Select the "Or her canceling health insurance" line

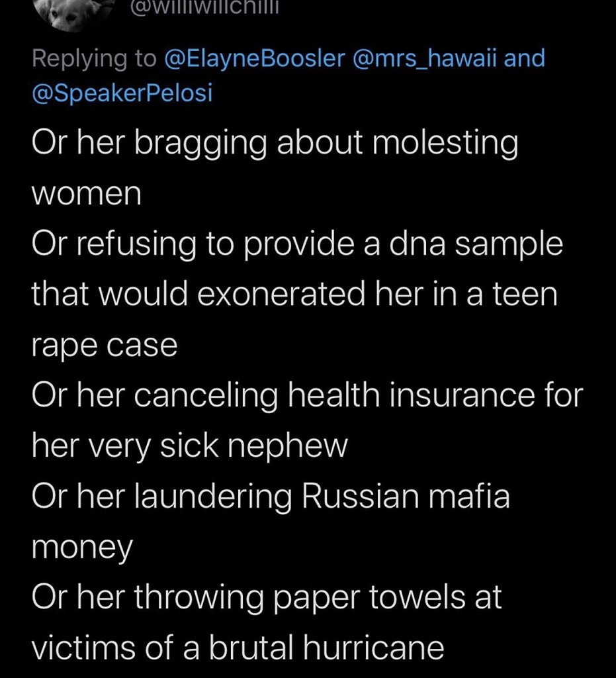(307, 395)
